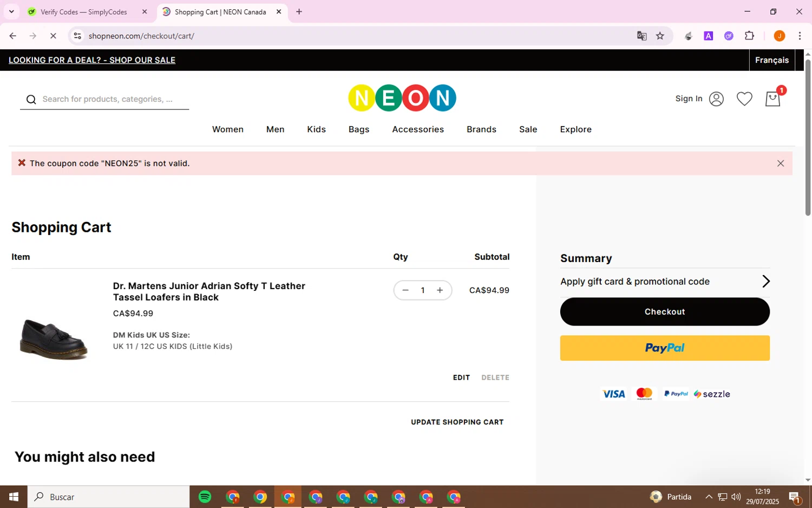Click the account profile icon
This screenshot has width=812, height=508.
pos(716,99)
